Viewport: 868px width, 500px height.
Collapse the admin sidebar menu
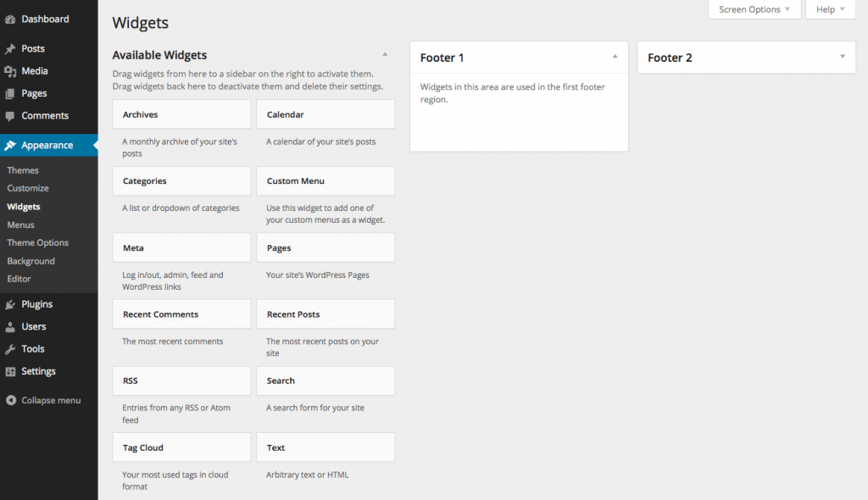(42, 400)
